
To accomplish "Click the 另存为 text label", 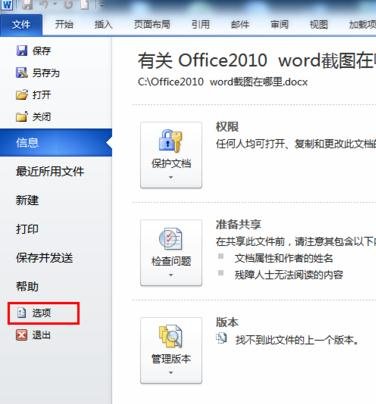I will pos(46,73).
